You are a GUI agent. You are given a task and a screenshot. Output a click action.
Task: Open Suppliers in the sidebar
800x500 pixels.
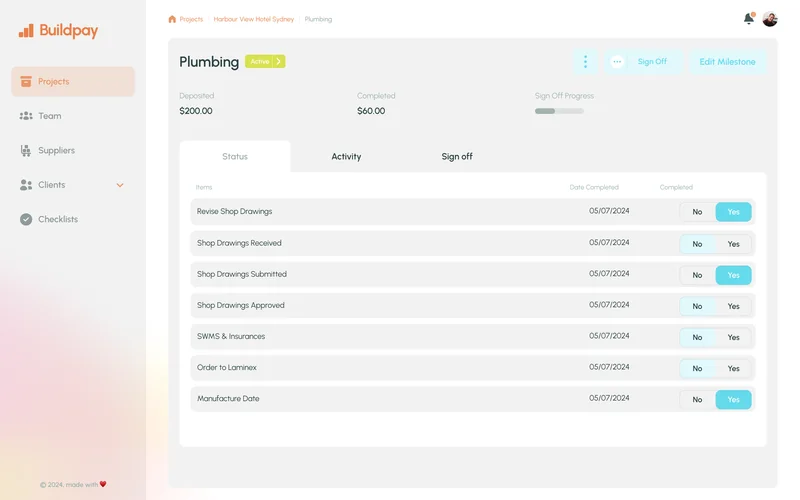click(x=73, y=150)
